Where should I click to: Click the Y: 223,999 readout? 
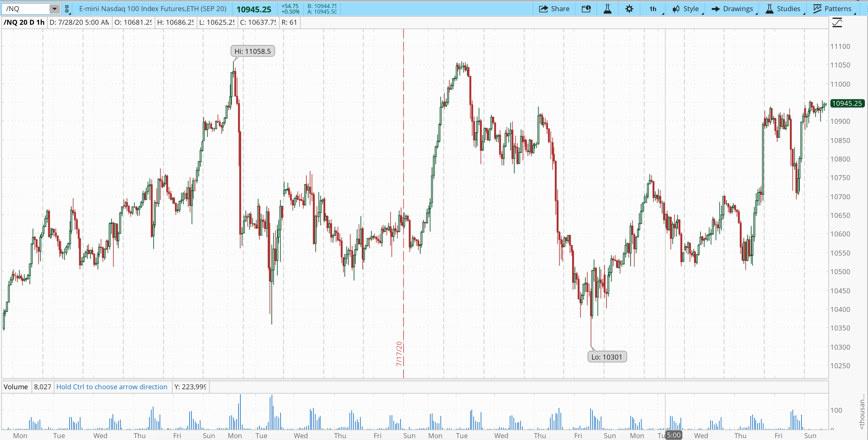[190, 387]
